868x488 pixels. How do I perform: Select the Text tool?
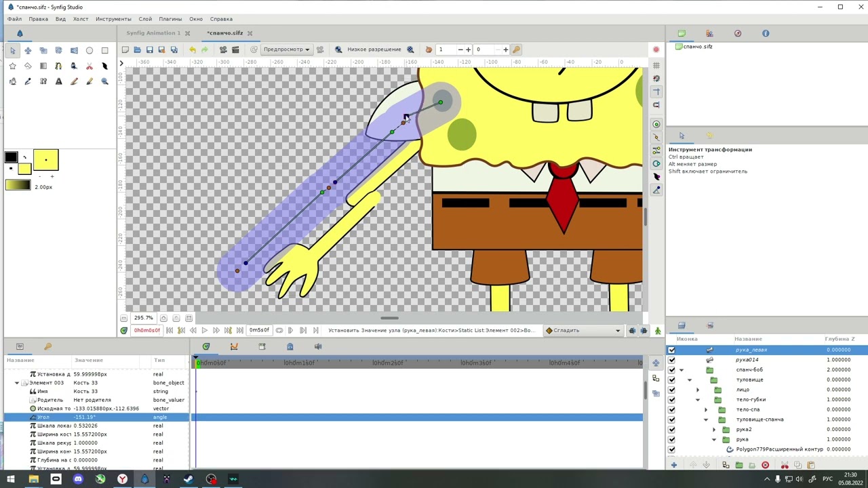(58, 81)
